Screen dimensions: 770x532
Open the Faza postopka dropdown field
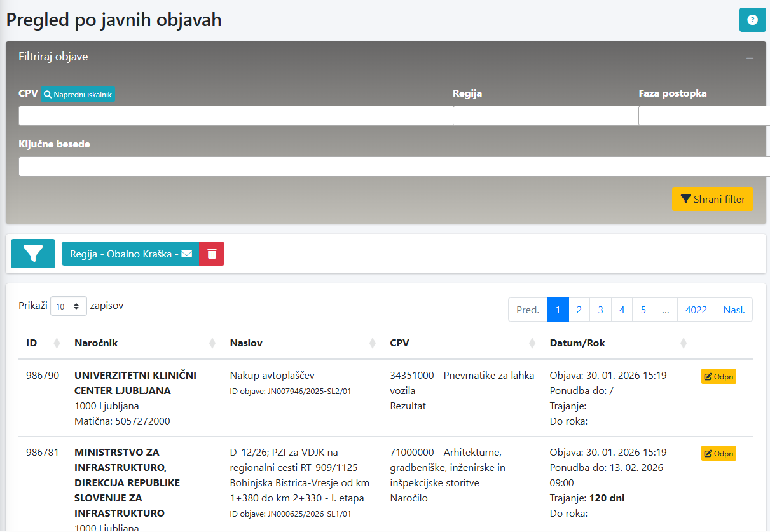(703, 116)
